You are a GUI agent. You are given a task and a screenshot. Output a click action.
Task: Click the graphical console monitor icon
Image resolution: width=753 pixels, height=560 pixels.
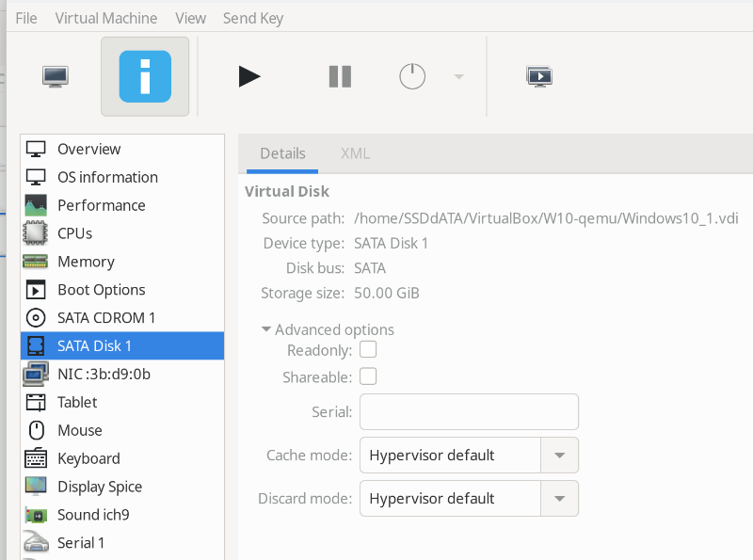pyautogui.click(x=56, y=76)
